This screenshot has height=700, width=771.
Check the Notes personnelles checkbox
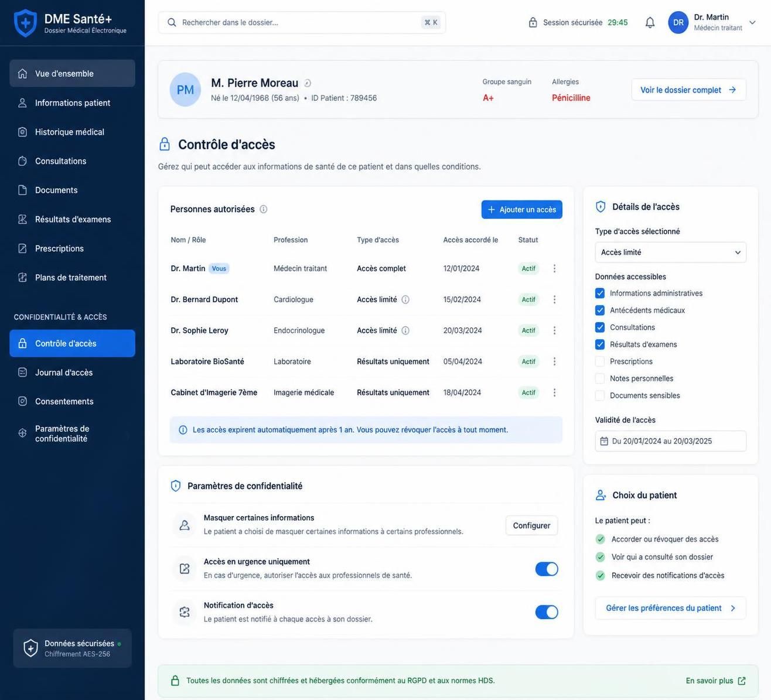(x=600, y=378)
